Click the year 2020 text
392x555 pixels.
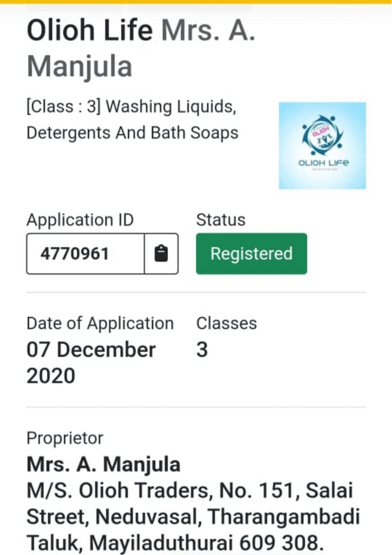coord(51,375)
